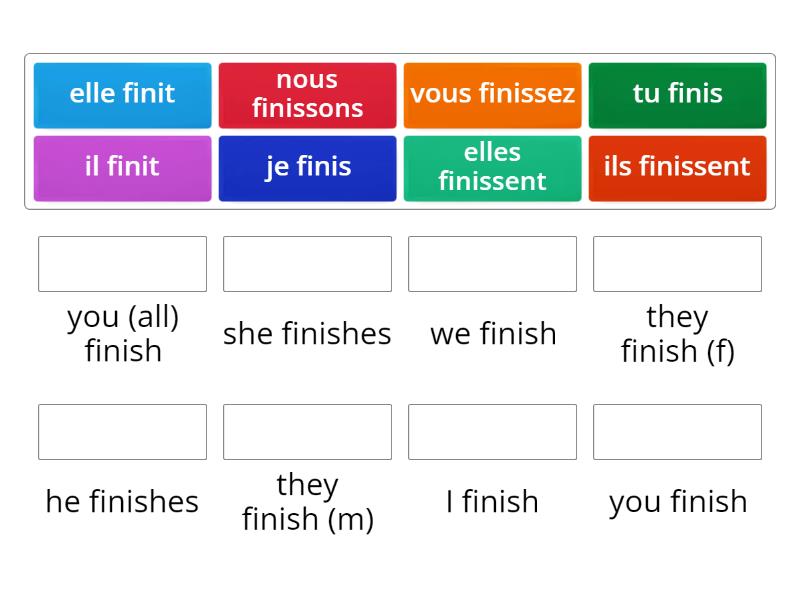Click the drop box above 'I finish'
Image resolution: width=800 pixels, height=600 pixels.
492,432
